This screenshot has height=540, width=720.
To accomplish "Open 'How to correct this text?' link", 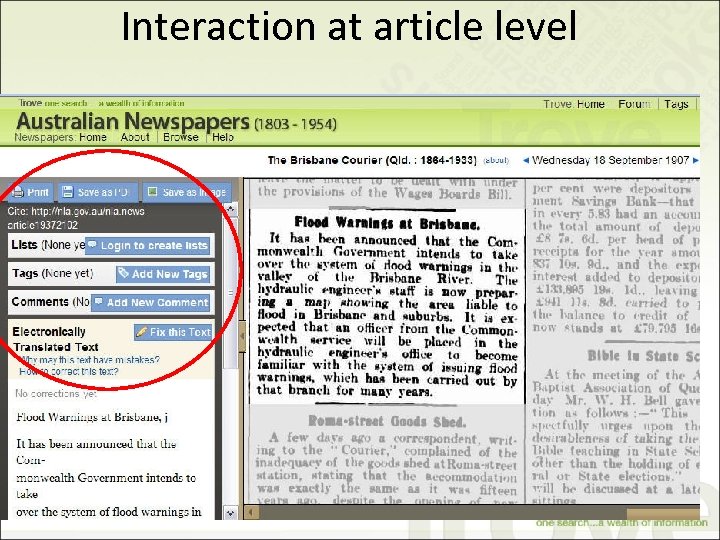I will tap(68, 371).
